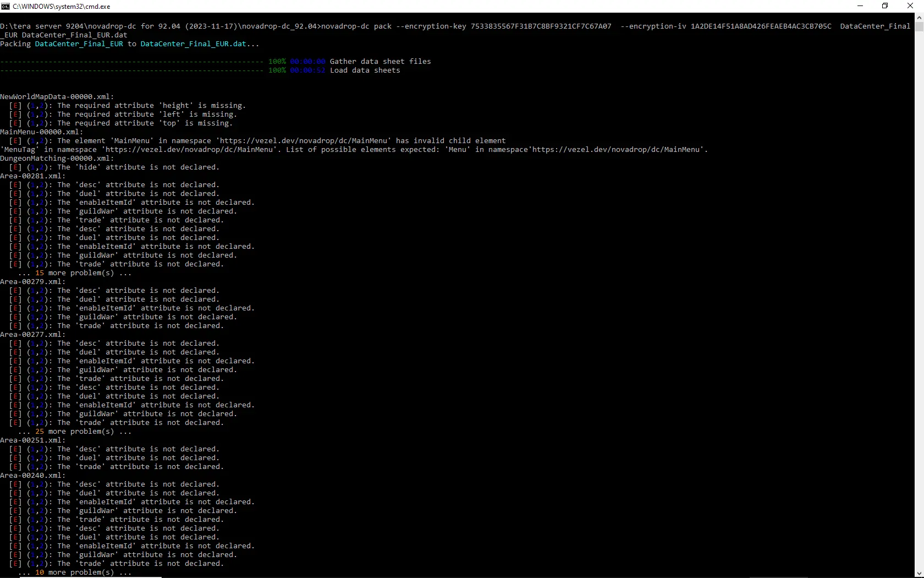The image size is (924, 578).
Task: Click the DungeonMatching-00000.xml heading line
Action: click(57, 159)
